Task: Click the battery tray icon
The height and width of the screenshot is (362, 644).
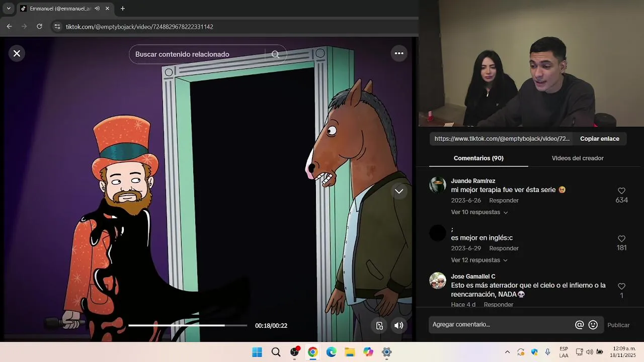Action: 600,352
